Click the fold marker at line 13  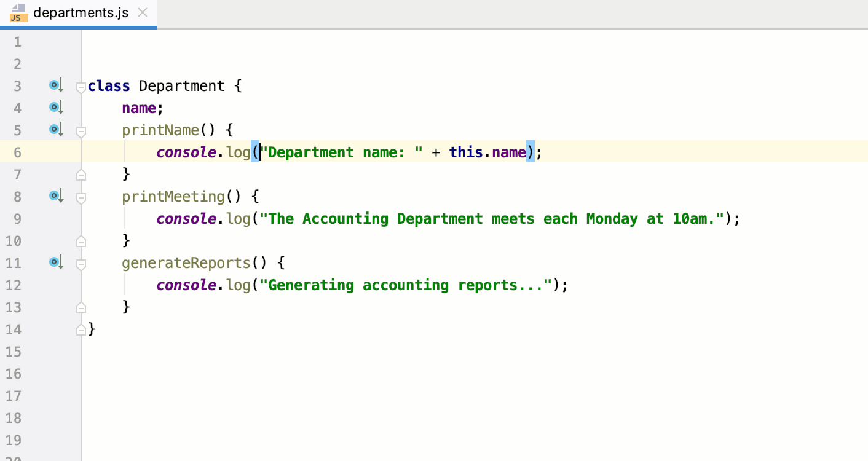coord(81,307)
